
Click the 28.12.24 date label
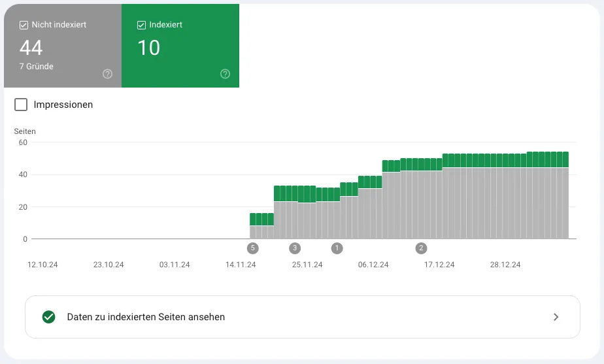click(505, 265)
